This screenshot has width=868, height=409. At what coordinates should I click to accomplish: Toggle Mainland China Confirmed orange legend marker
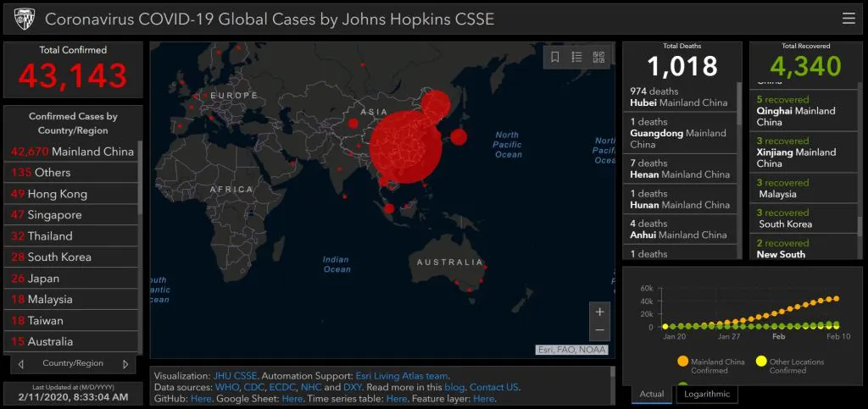tap(682, 362)
